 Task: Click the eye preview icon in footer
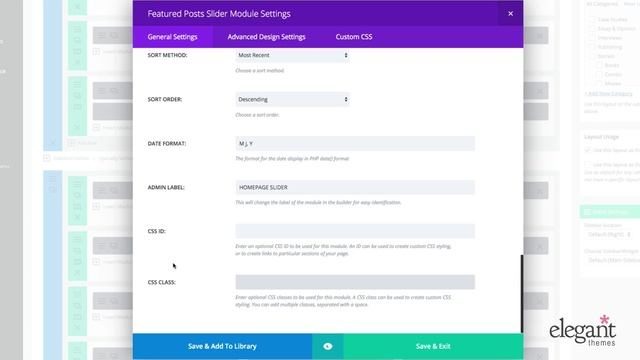coord(327,346)
